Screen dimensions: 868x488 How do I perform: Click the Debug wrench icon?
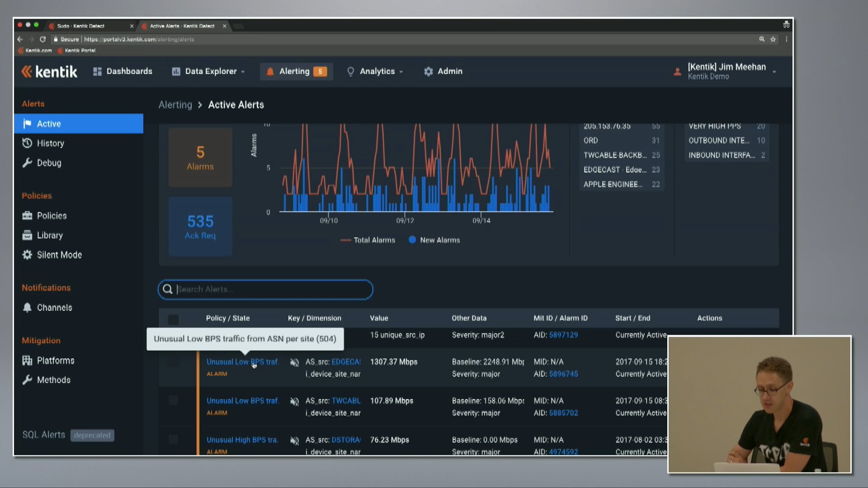[x=27, y=163]
